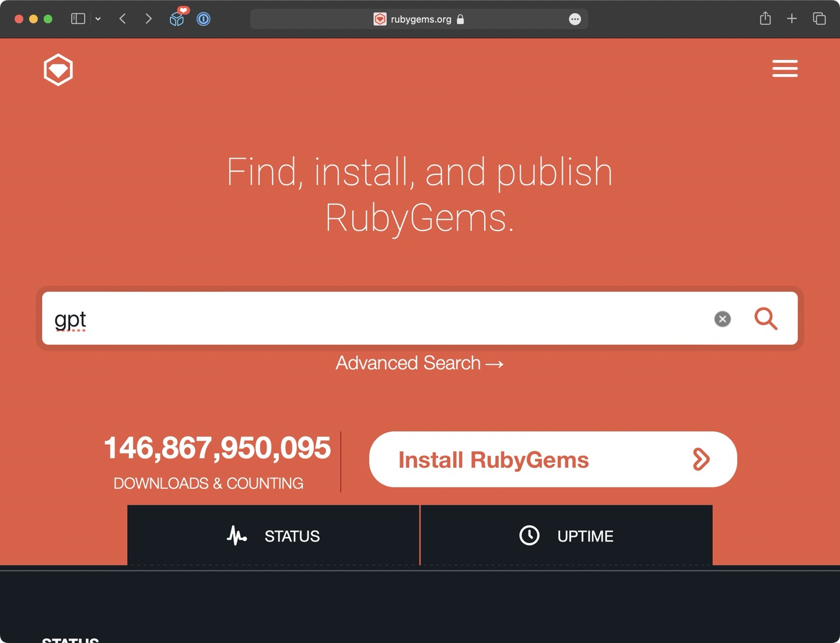Screen dimensions: 840x643
Task: Open the page options ellipsis menu
Action: 575,19
